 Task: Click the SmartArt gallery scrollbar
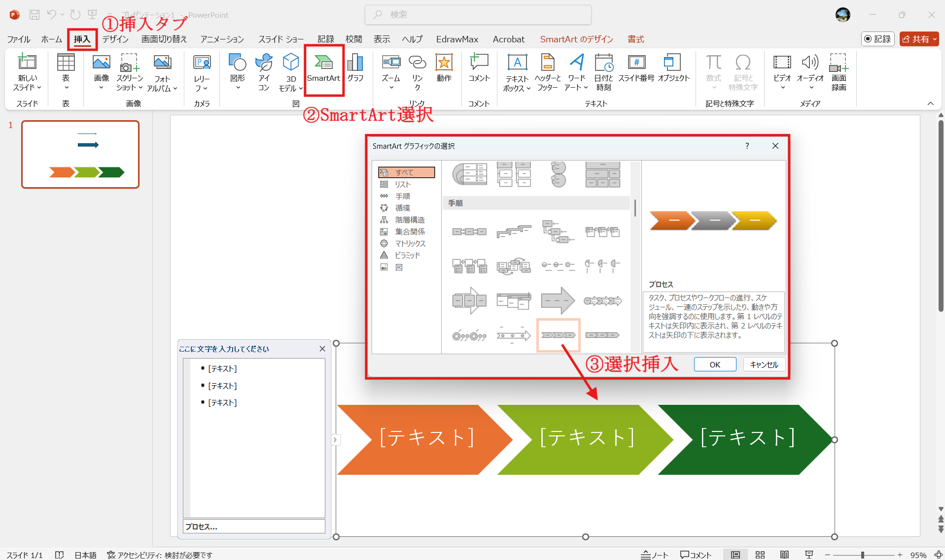click(635, 208)
